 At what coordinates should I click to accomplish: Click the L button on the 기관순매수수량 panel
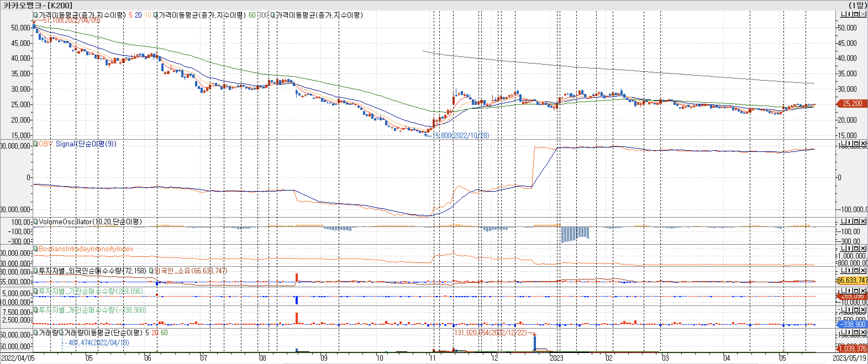click(843, 290)
